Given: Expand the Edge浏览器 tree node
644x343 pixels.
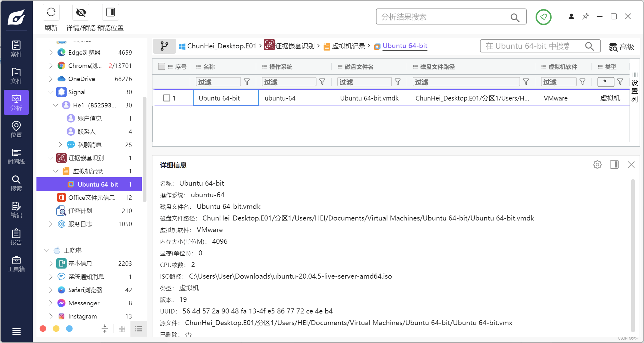Looking at the screenshot, I should click(x=51, y=52).
